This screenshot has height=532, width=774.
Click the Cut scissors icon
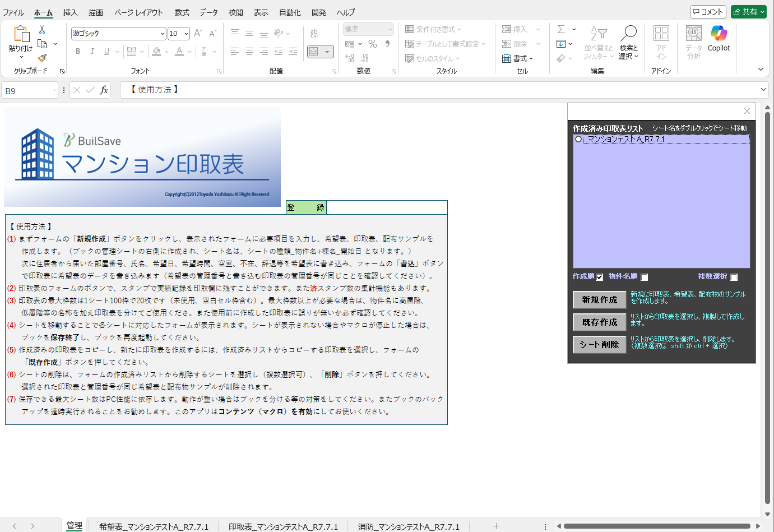pos(42,30)
